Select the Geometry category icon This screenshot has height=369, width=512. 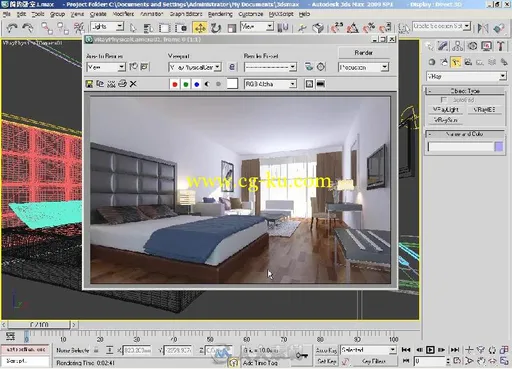click(432, 62)
